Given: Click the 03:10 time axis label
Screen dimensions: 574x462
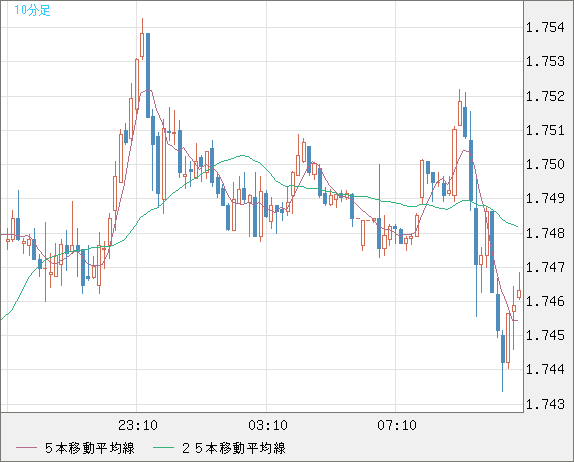Looking at the screenshot, I should tap(268, 425).
